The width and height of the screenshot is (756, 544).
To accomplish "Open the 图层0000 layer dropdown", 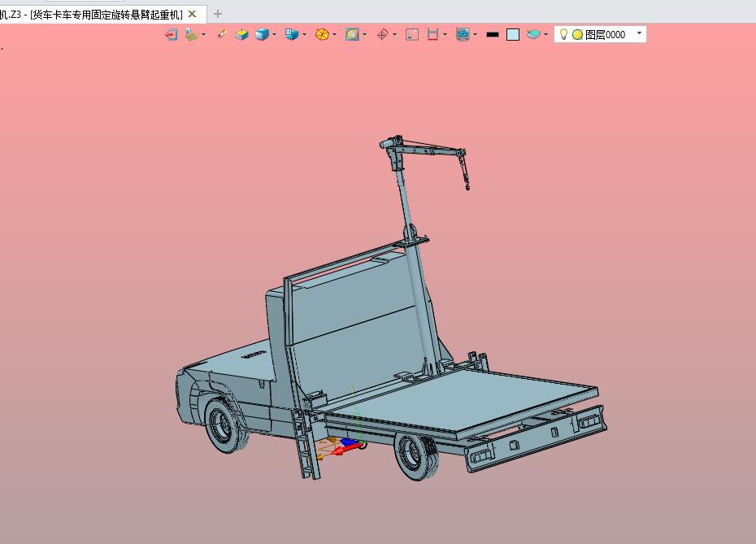I will pos(639,33).
